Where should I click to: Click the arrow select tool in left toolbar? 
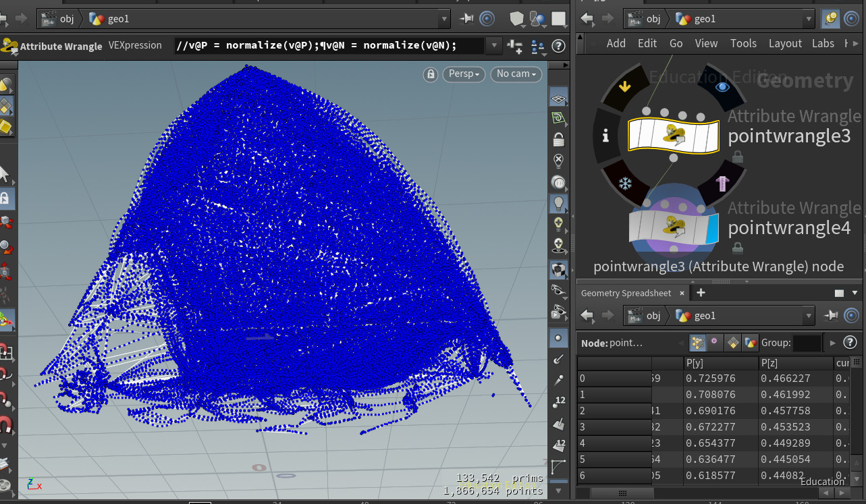pos(5,174)
